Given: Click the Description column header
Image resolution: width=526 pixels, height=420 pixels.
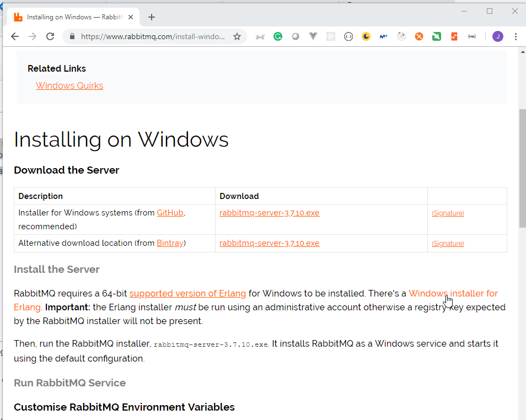Looking at the screenshot, I should 41,196.
